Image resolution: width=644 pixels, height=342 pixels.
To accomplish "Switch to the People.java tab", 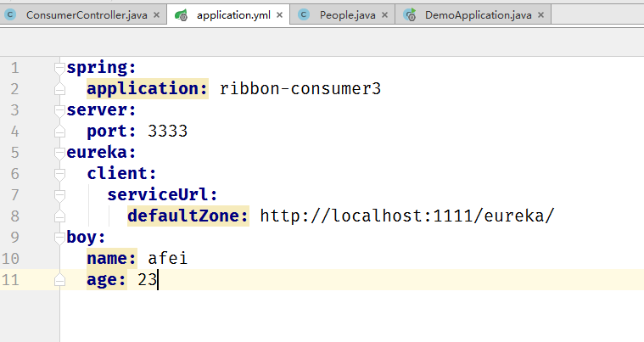I will click(x=348, y=15).
